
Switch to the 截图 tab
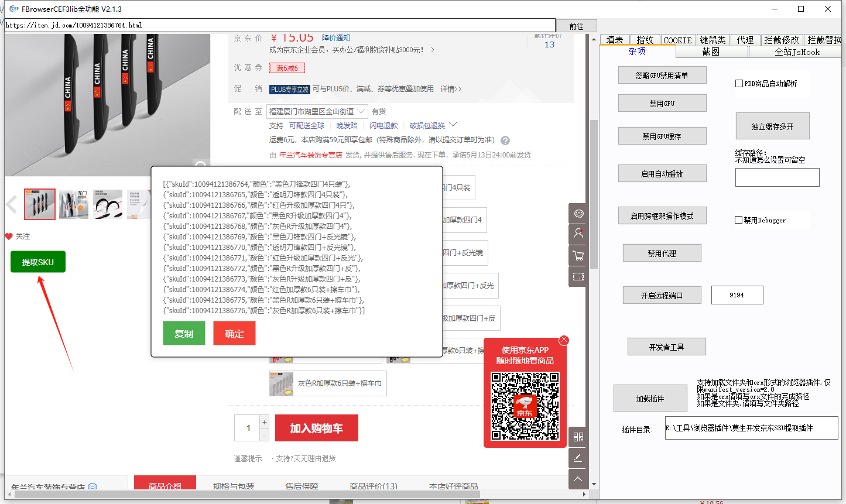(x=711, y=52)
